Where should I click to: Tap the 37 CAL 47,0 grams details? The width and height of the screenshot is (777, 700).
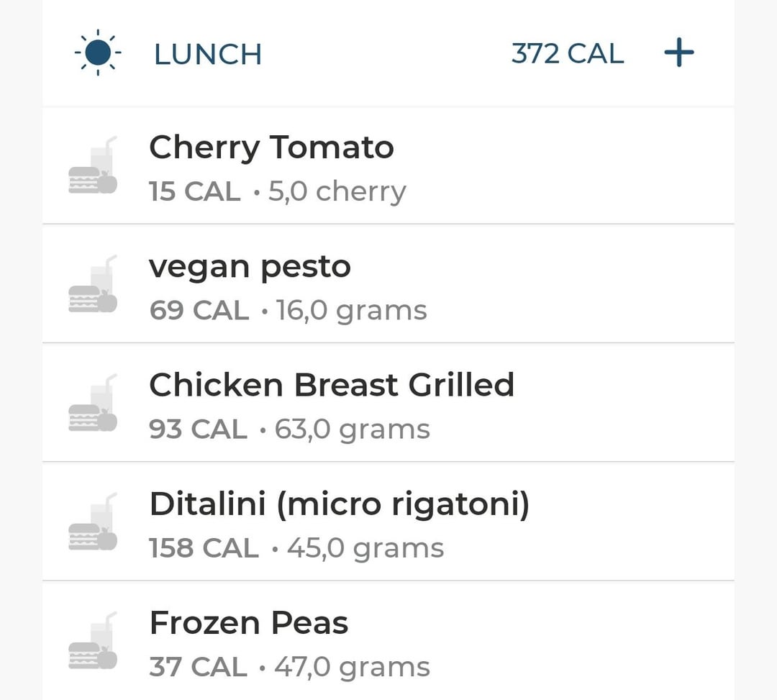click(x=289, y=667)
